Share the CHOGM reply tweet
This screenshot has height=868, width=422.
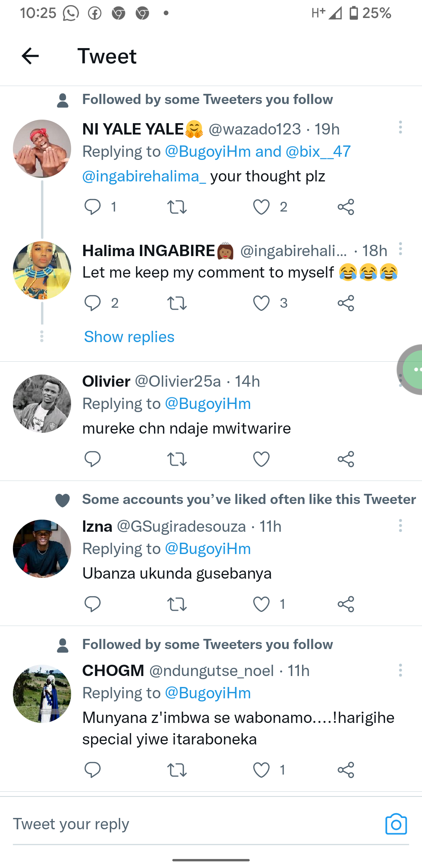346,770
